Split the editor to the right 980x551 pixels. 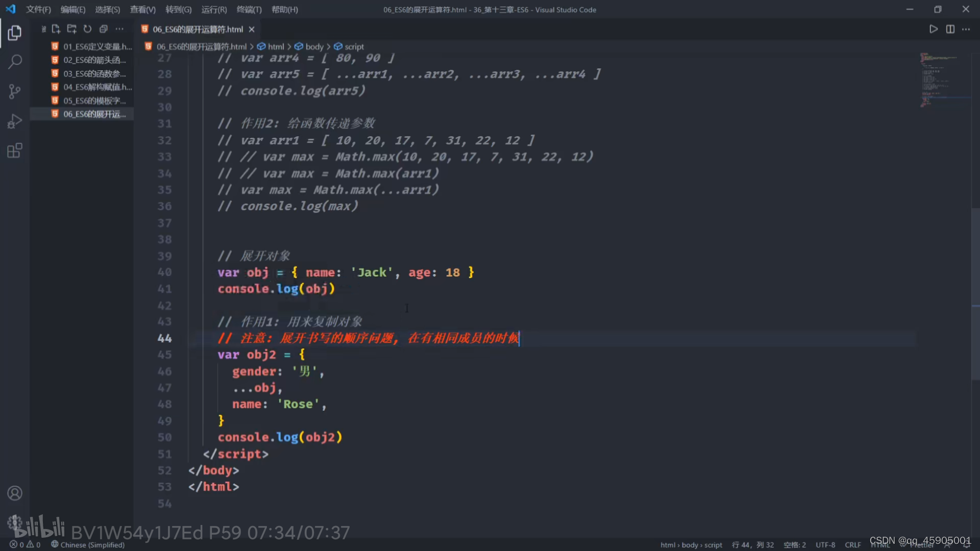pyautogui.click(x=950, y=29)
